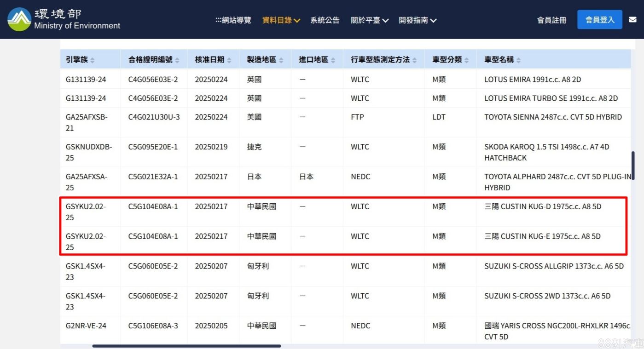Viewport: 644px width, 349px height.
Task: Select 國瑞 YARIS CROSS model cell
Action: [x=557, y=331]
